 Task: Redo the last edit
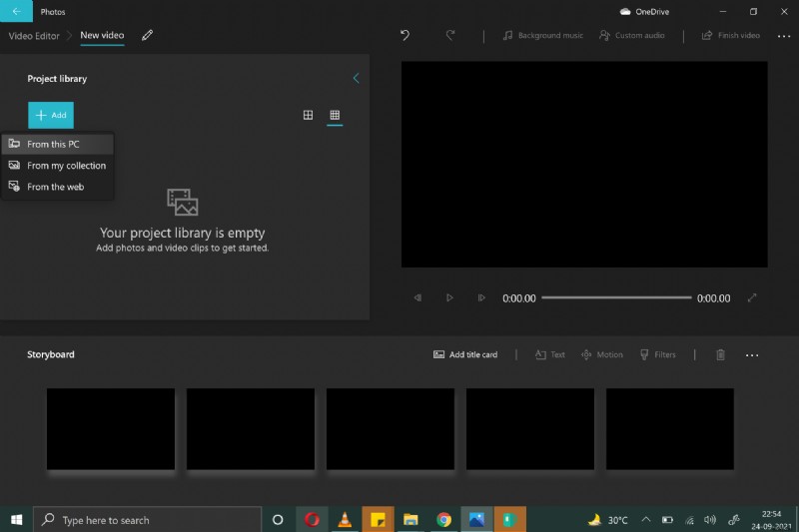click(450, 35)
